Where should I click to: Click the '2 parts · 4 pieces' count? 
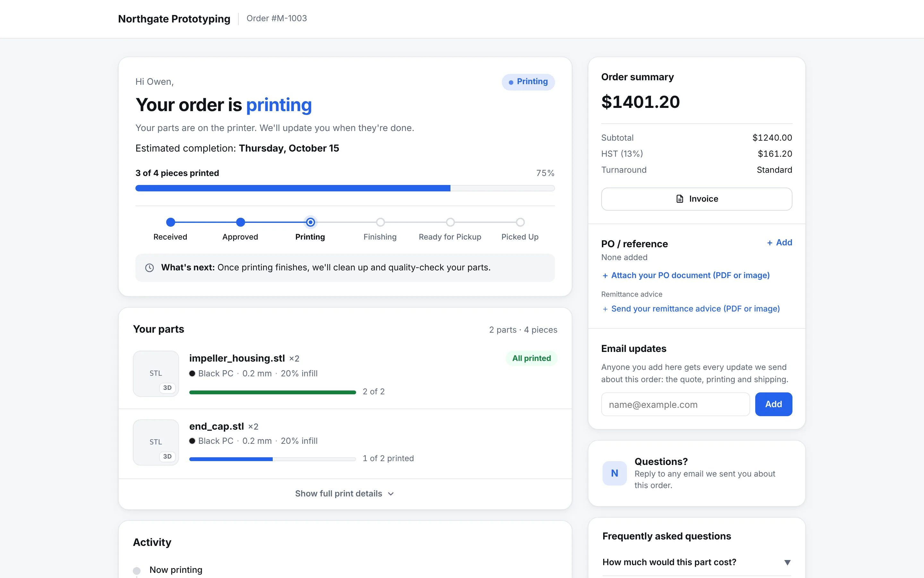click(x=523, y=330)
